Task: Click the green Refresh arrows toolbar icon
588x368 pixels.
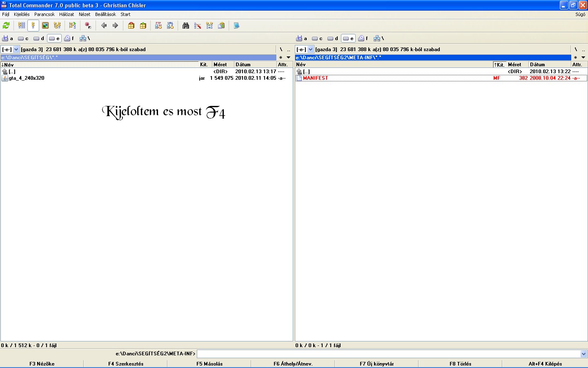Action: pos(6,26)
